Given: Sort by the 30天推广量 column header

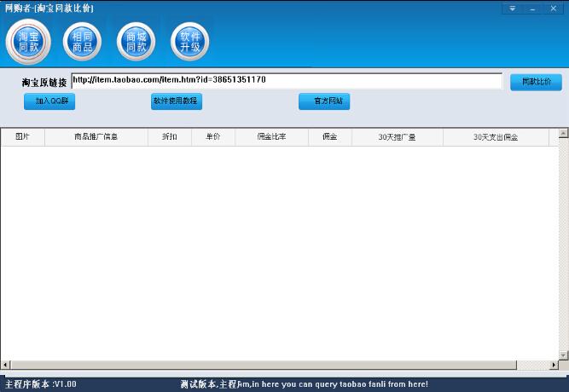Looking at the screenshot, I should pos(397,137).
